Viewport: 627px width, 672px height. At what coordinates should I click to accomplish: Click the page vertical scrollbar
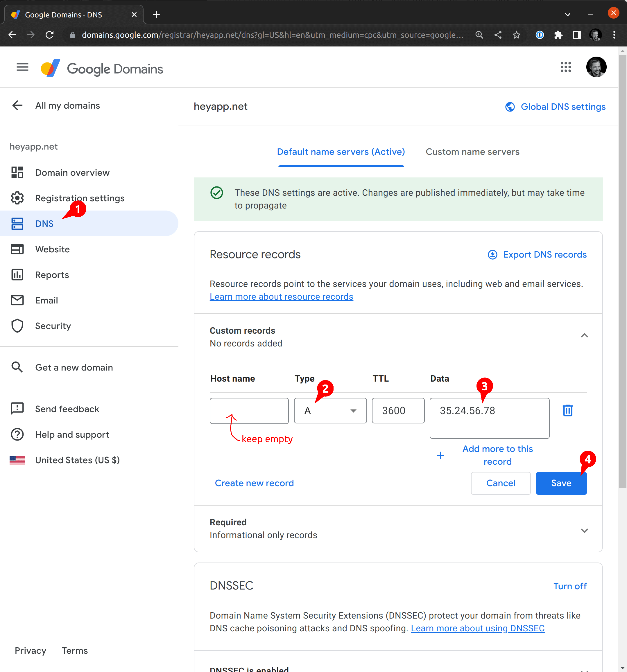tap(622, 270)
